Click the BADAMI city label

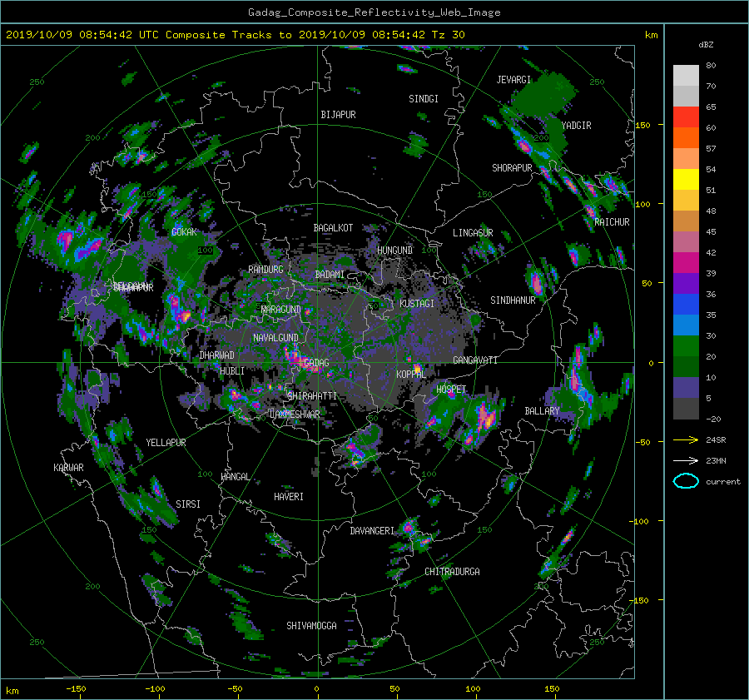(330, 275)
